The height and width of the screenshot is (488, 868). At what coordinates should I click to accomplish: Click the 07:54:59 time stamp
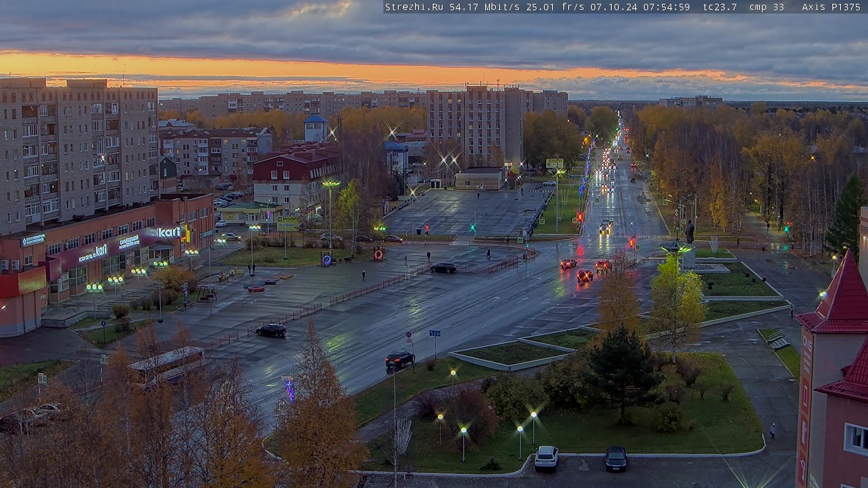click(x=665, y=7)
